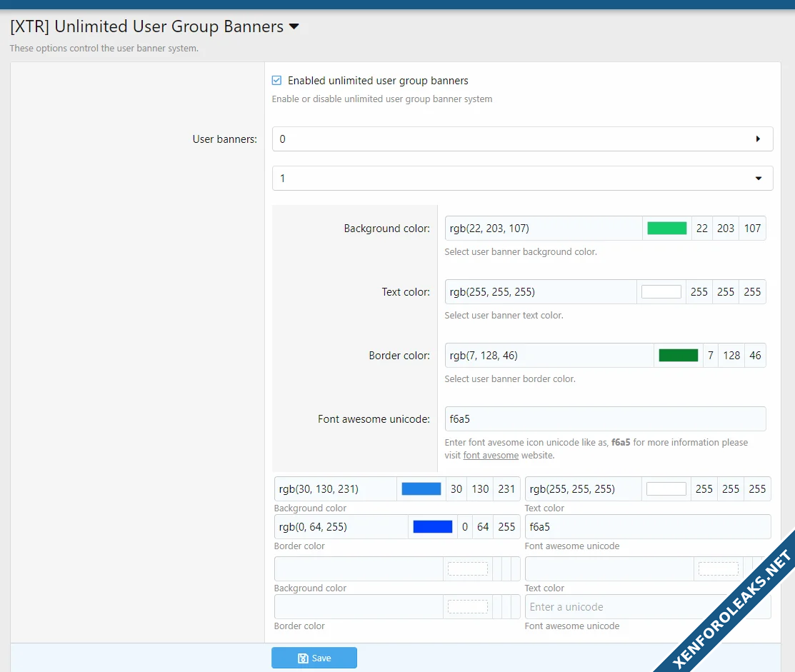The width and height of the screenshot is (795, 672).
Task: Open the font awesome website link
Action: pyautogui.click(x=491, y=456)
